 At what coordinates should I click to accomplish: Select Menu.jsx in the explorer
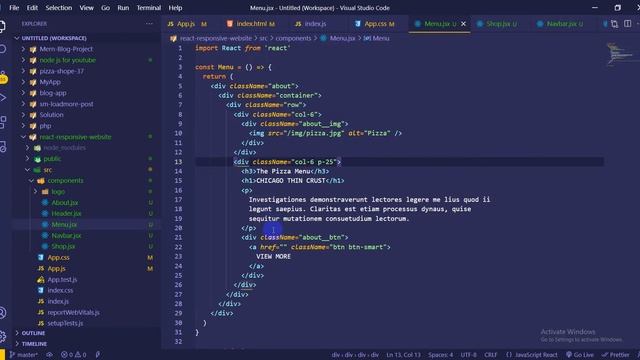[x=64, y=224]
